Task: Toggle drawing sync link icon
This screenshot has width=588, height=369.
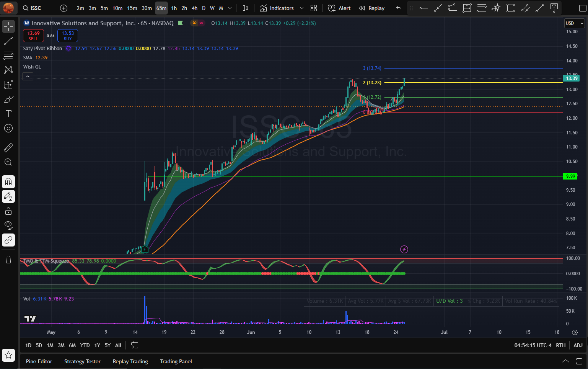Action: 8,240
